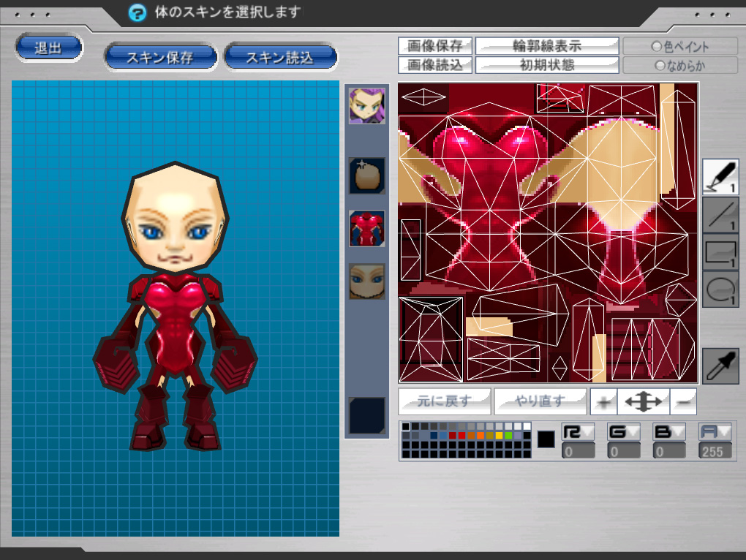The image size is (746, 560).
Task: Select the ellipse drawing tool
Action: click(720, 290)
